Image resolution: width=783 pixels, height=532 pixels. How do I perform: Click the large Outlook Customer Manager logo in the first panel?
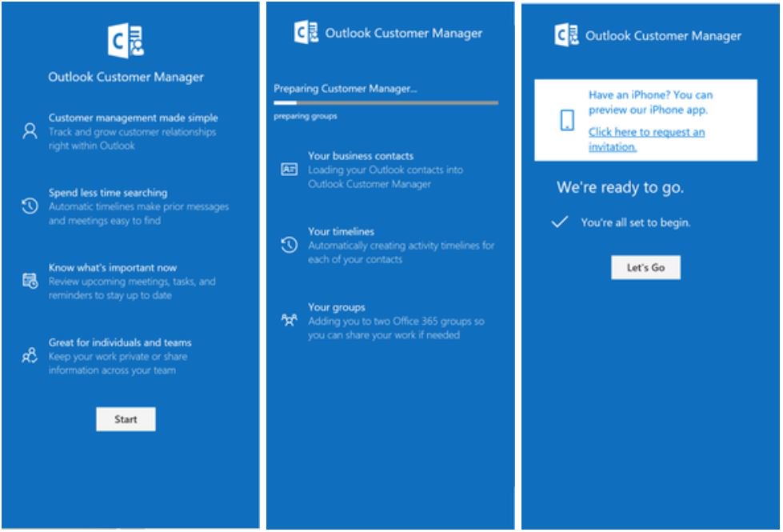[x=126, y=41]
